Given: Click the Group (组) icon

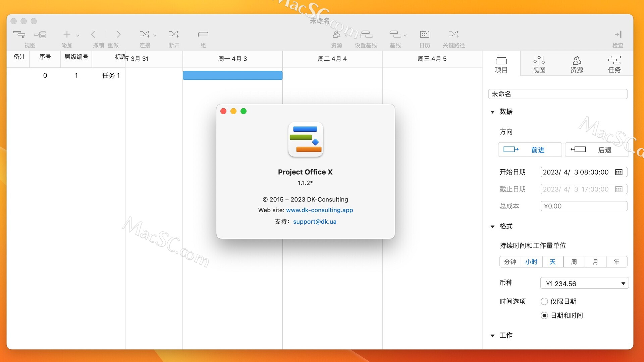Looking at the screenshot, I should click(x=203, y=34).
